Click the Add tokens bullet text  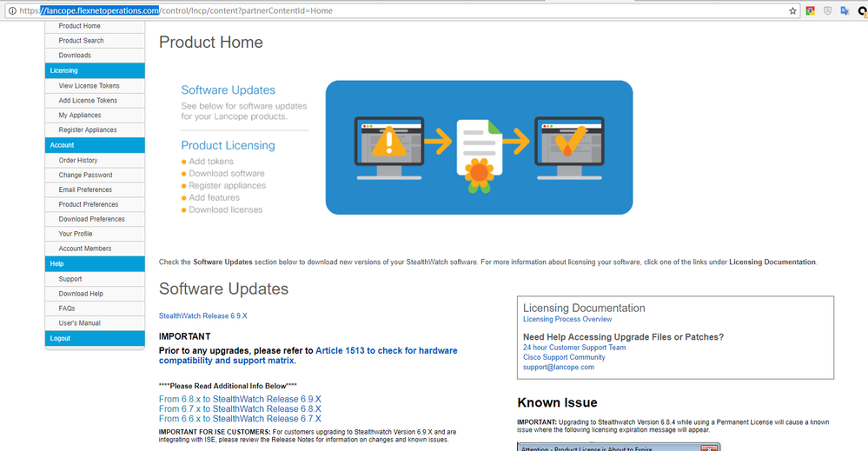coord(211,162)
